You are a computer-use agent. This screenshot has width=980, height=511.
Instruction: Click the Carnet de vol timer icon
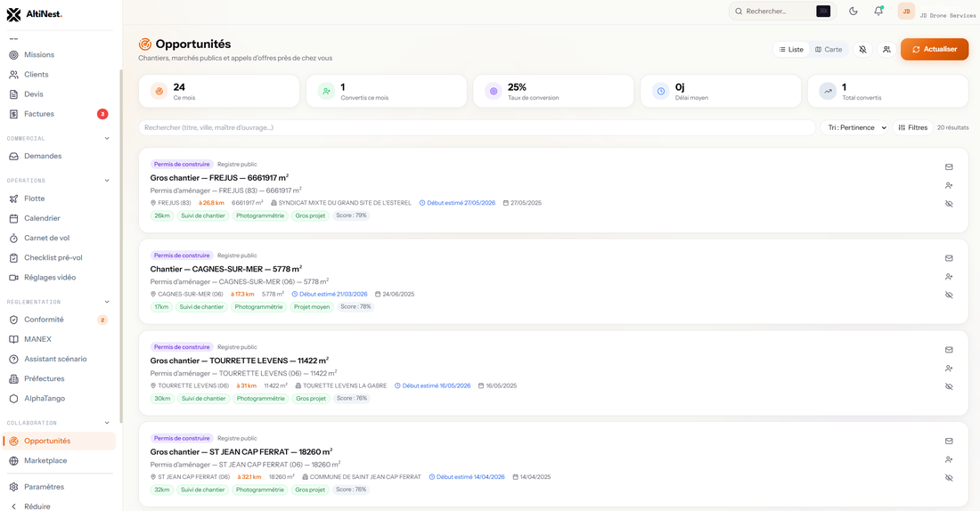tap(13, 238)
